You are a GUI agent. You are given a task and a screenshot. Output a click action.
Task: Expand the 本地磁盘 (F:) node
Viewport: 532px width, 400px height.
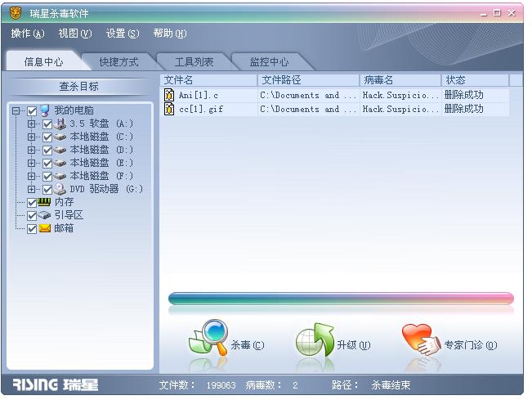coord(31,176)
